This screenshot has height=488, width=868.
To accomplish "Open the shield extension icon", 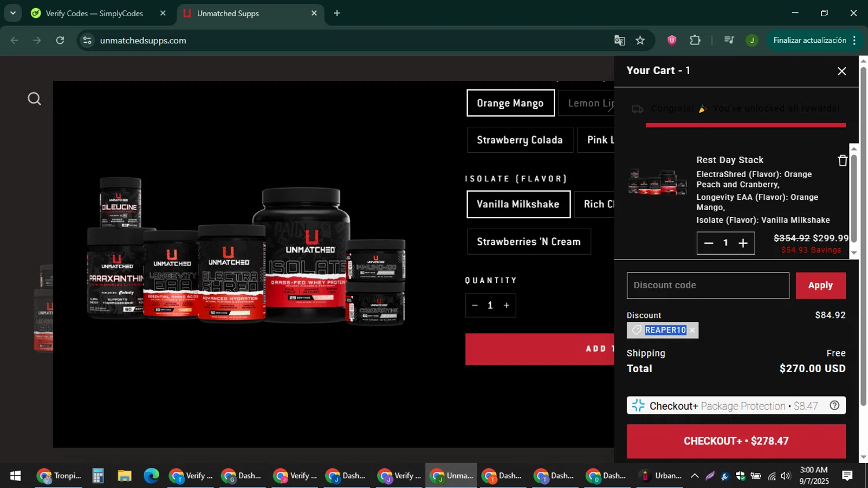I will (x=672, y=41).
